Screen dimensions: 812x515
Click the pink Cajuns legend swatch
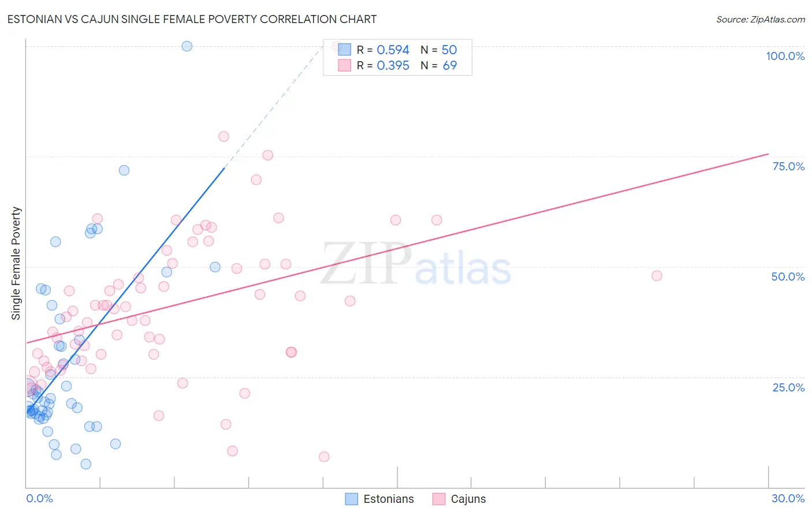pyautogui.click(x=439, y=499)
